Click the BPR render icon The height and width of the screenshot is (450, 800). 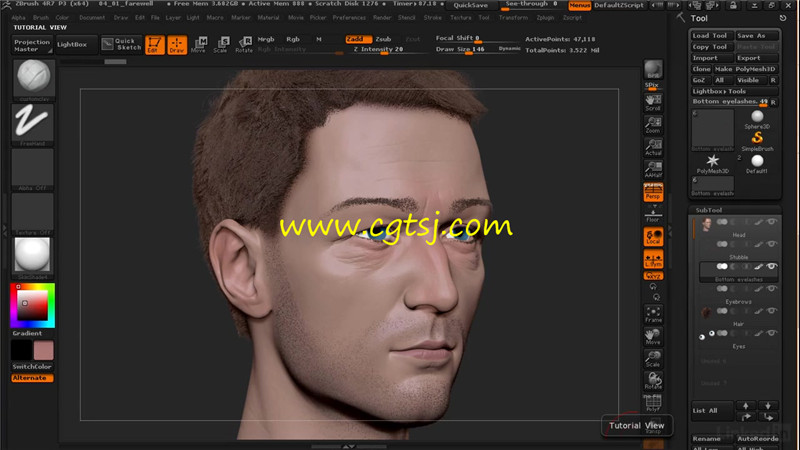coord(653,70)
